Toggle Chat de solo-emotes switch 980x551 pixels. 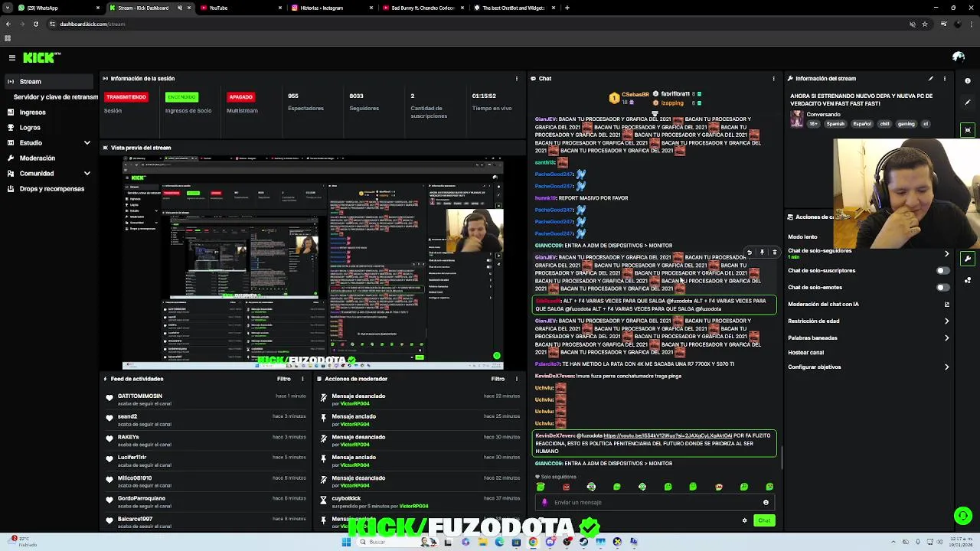(x=942, y=288)
